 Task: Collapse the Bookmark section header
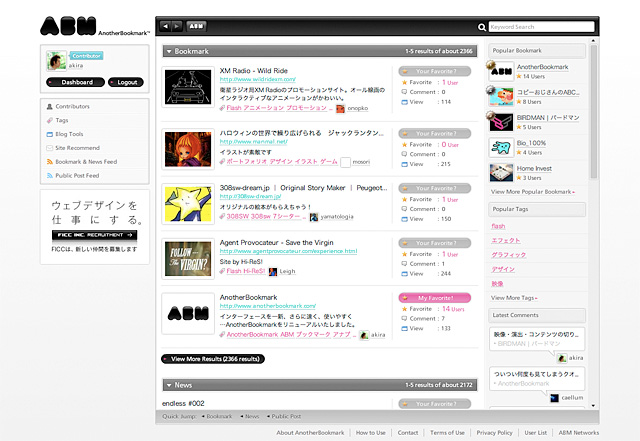[168, 50]
